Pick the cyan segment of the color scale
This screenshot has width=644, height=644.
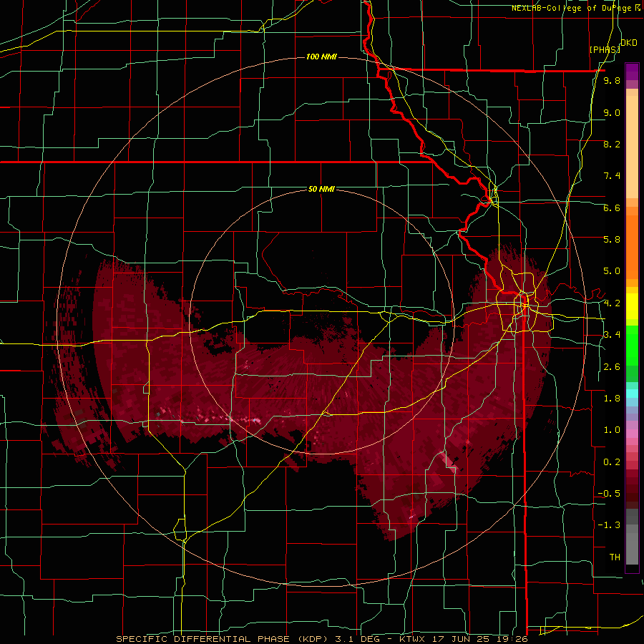click(632, 394)
